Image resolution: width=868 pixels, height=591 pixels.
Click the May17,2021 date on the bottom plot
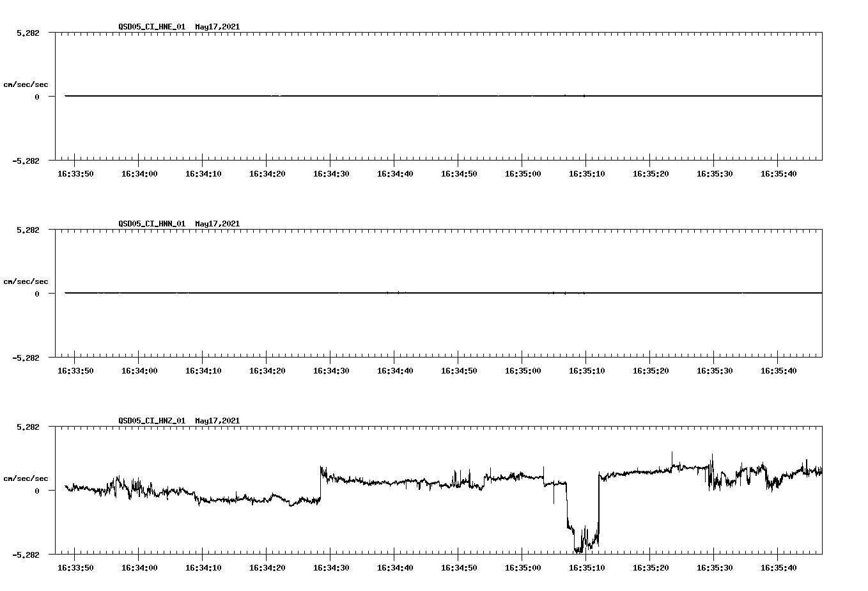point(217,420)
